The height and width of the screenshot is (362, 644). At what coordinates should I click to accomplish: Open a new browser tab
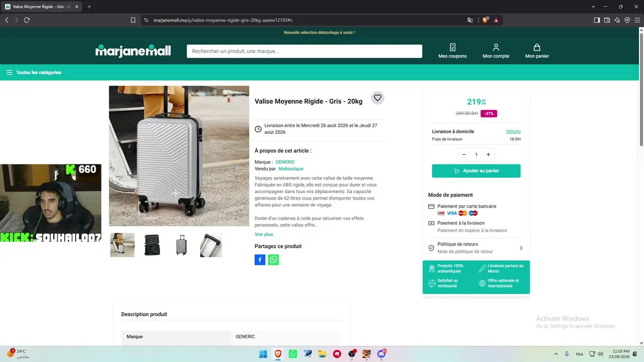(89, 7)
